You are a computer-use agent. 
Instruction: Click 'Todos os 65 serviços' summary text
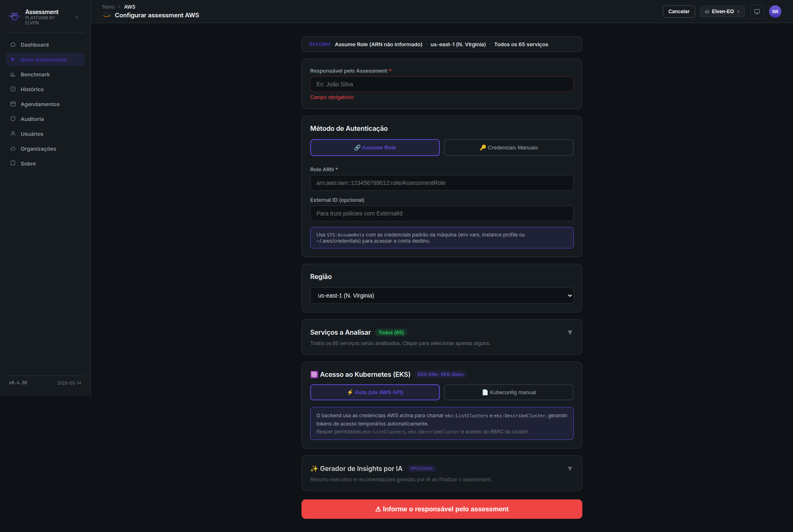click(x=521, y=45)
